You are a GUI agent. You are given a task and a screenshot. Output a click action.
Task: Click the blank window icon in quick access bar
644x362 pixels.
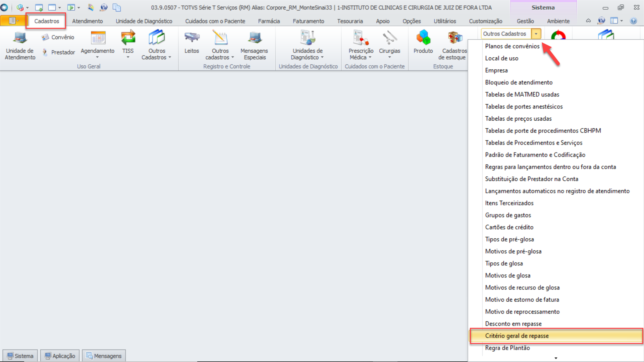tap(52, 7)
